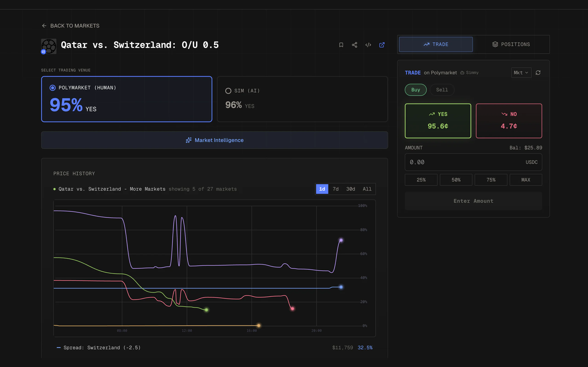Click the back arrow to markets
Screen dimensions: 588x367
click(x=44, y=26)
